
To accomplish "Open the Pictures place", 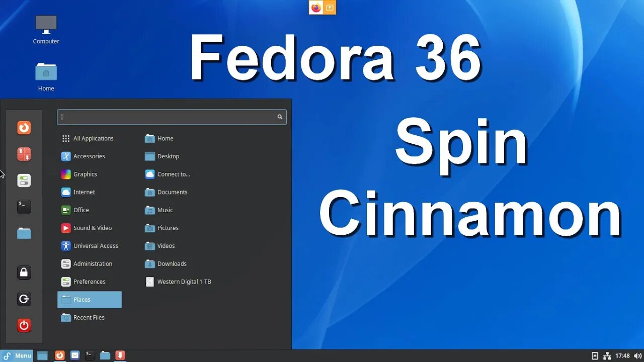I will (162, 228).
